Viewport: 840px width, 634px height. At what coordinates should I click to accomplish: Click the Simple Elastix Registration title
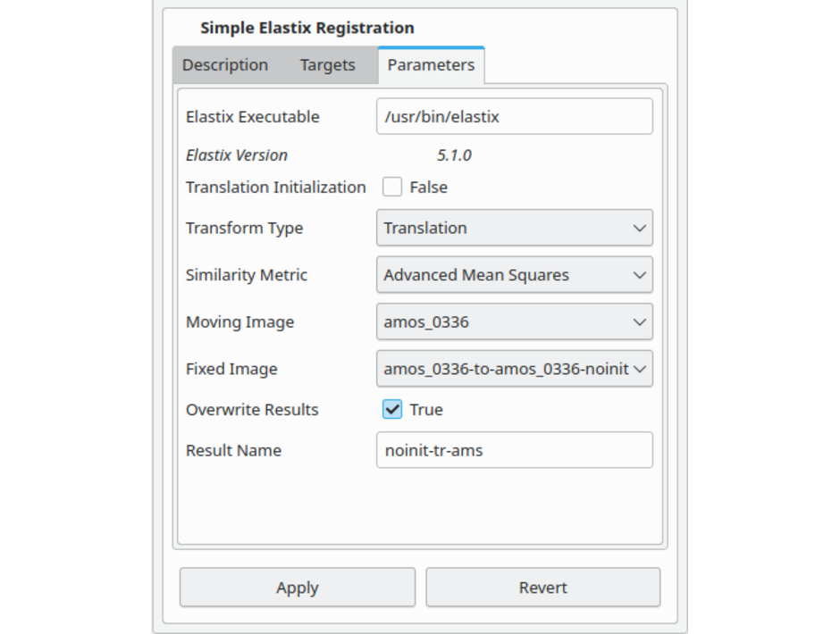pyautogui.click(x=307, y=28)
